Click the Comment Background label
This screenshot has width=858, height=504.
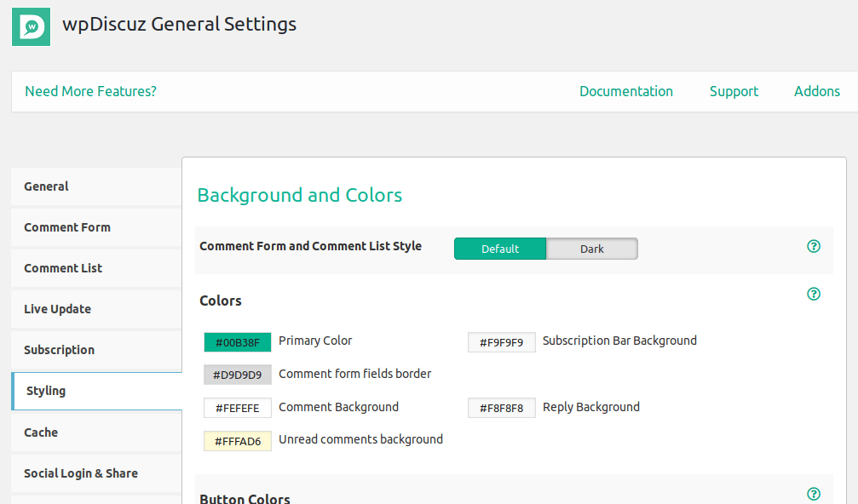click(339, 407)
